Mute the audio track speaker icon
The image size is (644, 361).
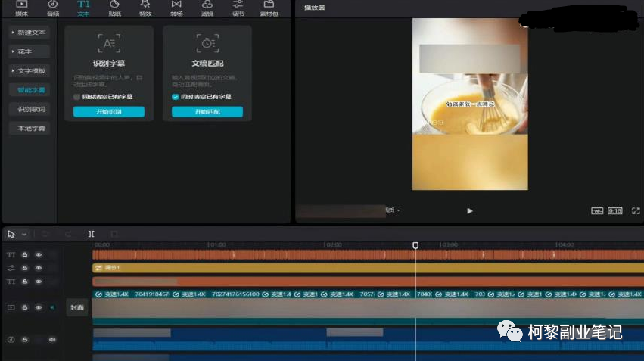coord(52,340)
